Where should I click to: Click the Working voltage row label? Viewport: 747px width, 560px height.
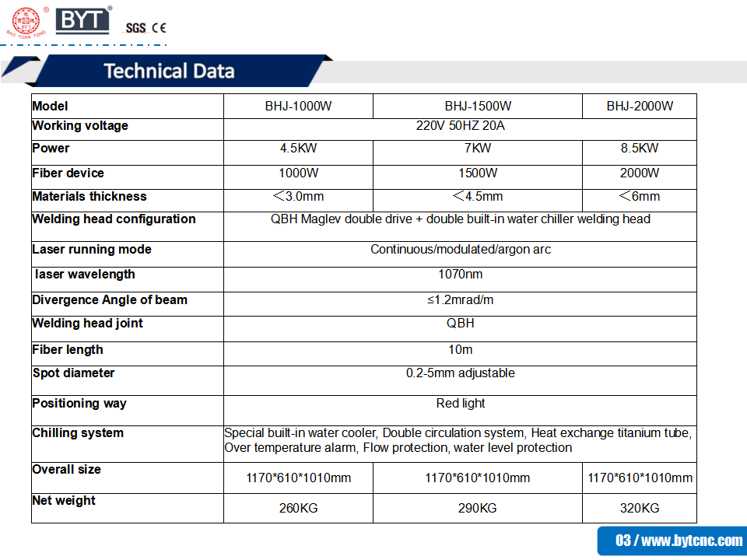[x=80, y=126]
